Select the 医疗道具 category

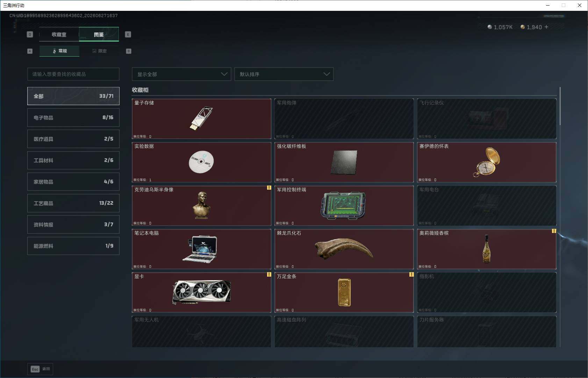(x=73, y=139)
